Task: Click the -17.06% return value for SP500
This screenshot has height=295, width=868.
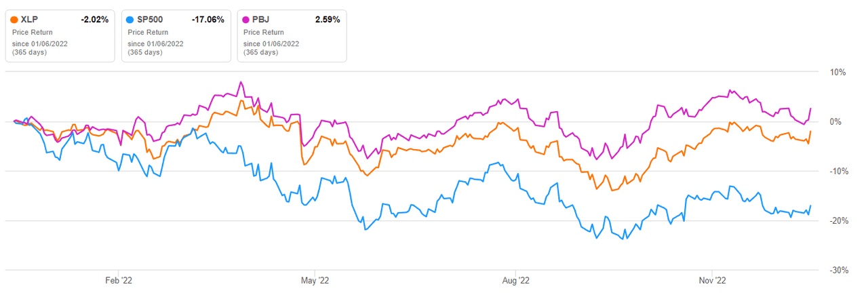Action: (x=208, y=20)
